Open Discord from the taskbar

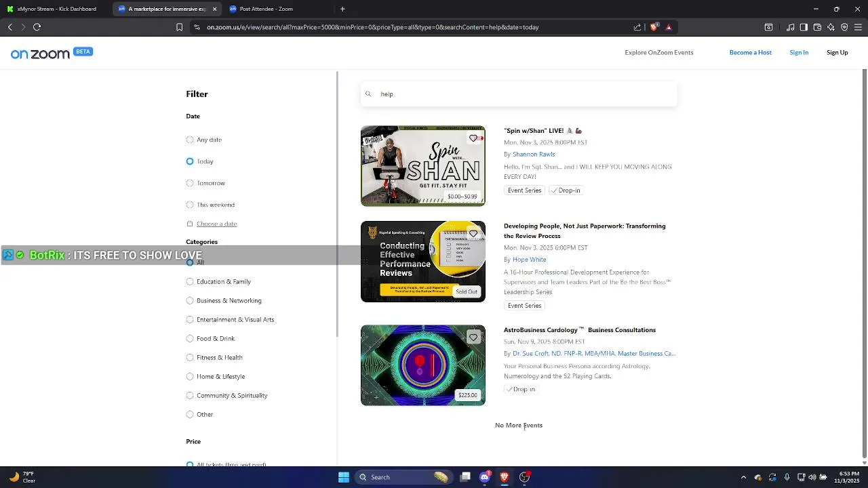click(x=484, y=477)
